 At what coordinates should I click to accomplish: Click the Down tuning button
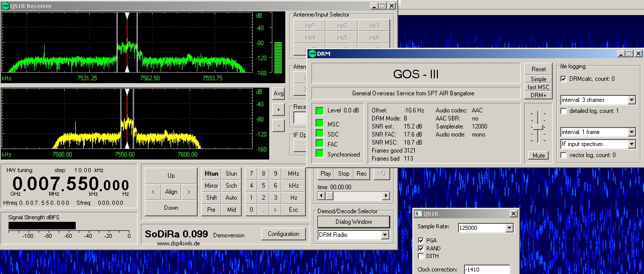pyautogui.click(x=171, y=208)
